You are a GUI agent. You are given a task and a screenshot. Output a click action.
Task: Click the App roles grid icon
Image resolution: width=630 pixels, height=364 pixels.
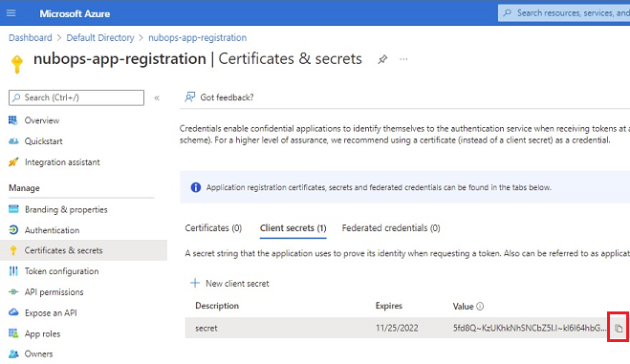(x=13, y=333)
